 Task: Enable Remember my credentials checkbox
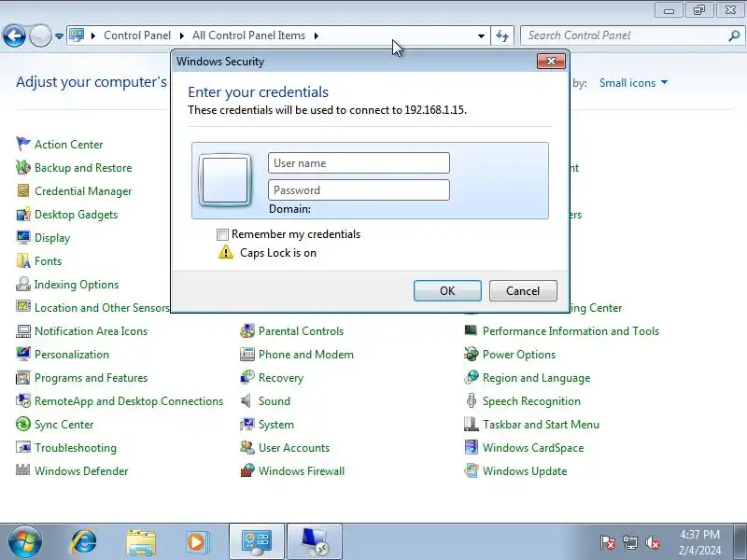[222, 234]
